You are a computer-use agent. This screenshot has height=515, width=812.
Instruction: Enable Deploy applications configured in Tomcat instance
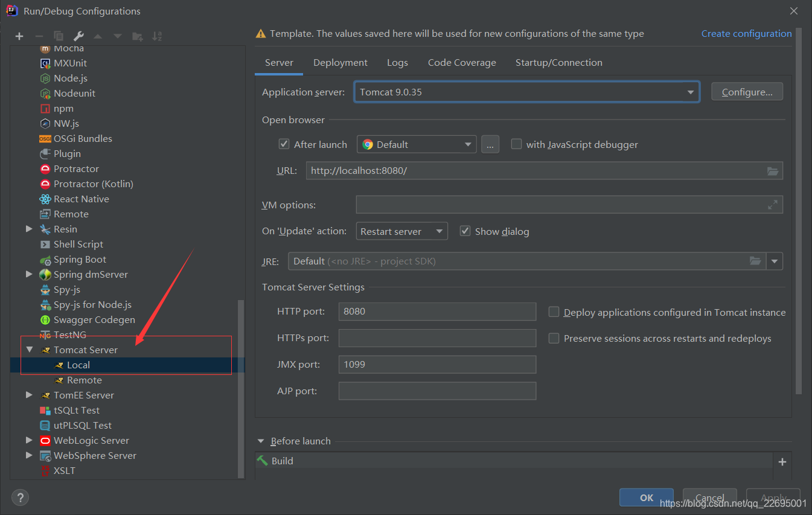point(554,312)
